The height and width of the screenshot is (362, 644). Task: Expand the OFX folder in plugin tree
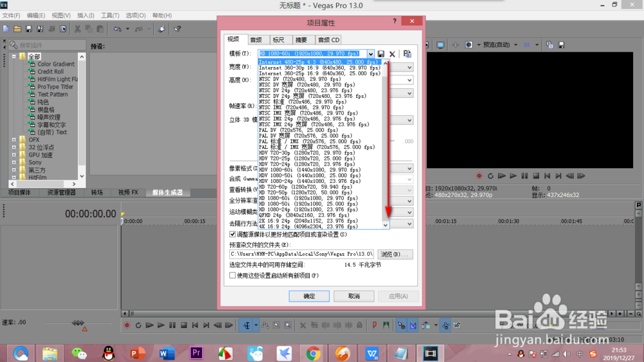point(14,140)
